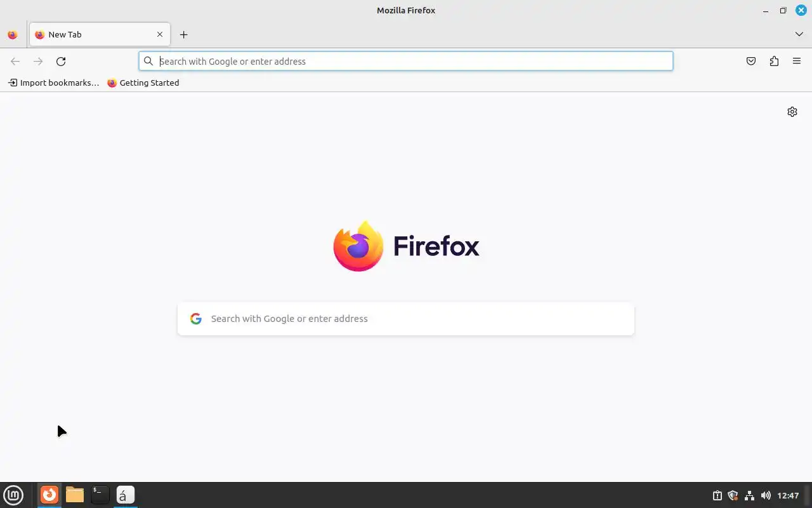Open the volume control tray icon
The height and width of the screenshot is (508, 812).
766,495
